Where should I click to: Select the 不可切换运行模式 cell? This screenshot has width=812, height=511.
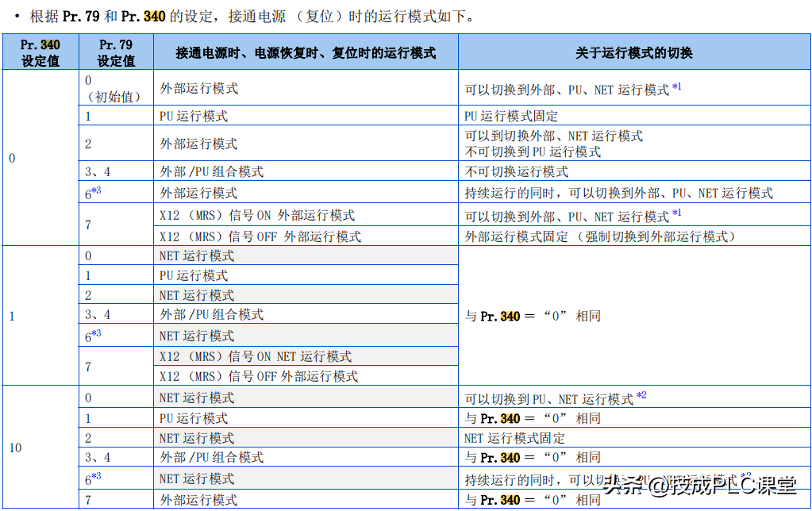click(x=517, y=171)
